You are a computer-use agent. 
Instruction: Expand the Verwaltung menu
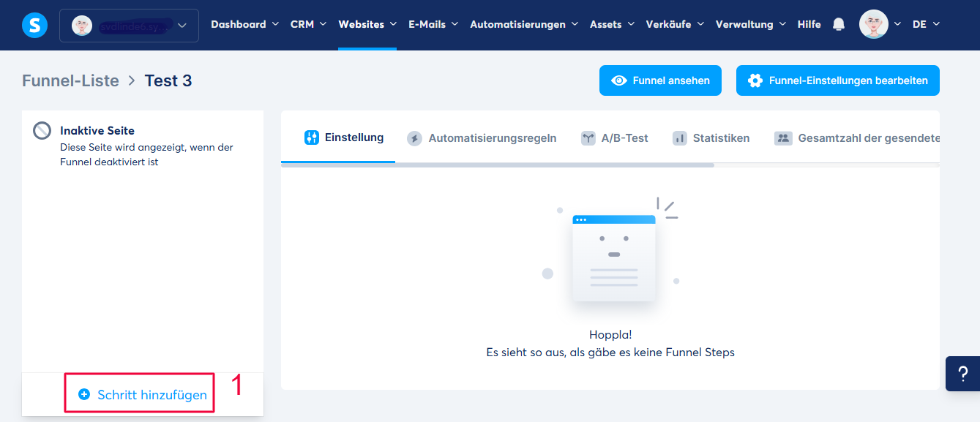pos(751,24)
